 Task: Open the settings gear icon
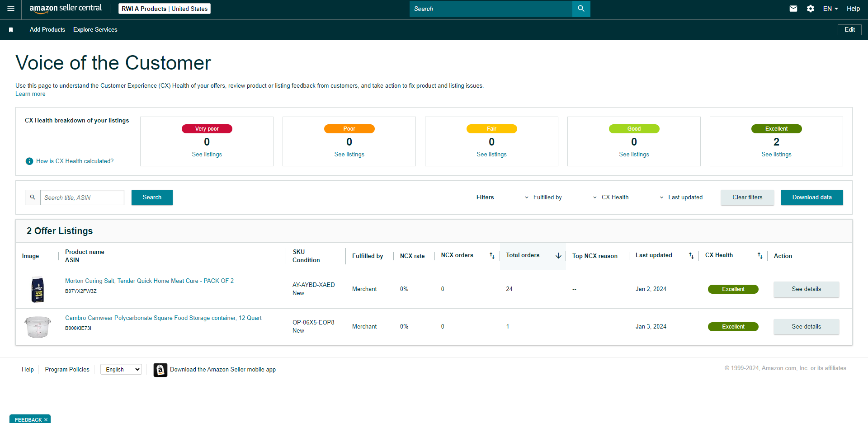[811, 9]
